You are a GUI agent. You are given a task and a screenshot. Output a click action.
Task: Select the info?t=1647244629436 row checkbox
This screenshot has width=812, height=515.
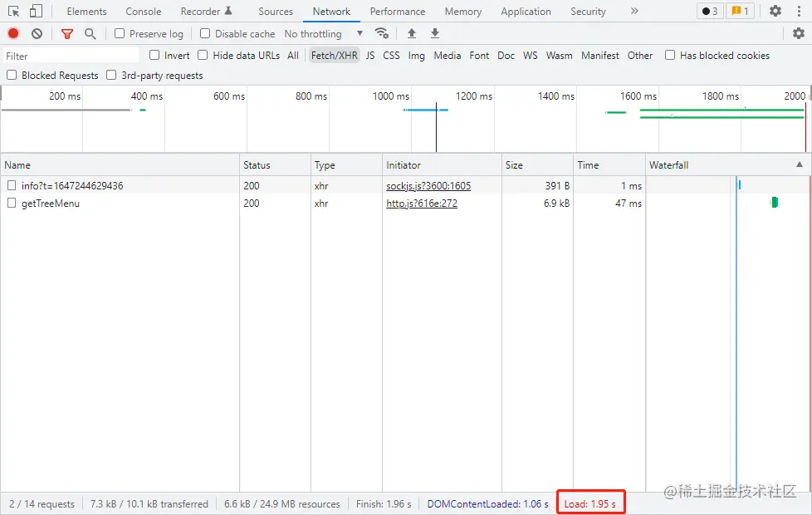tap(12, 185)
